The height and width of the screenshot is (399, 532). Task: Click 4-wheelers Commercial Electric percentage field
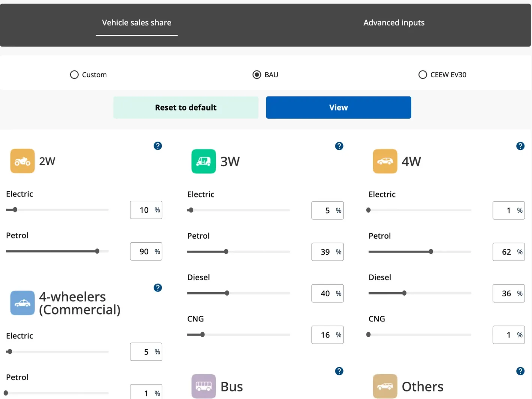click(x=146, y=352)
